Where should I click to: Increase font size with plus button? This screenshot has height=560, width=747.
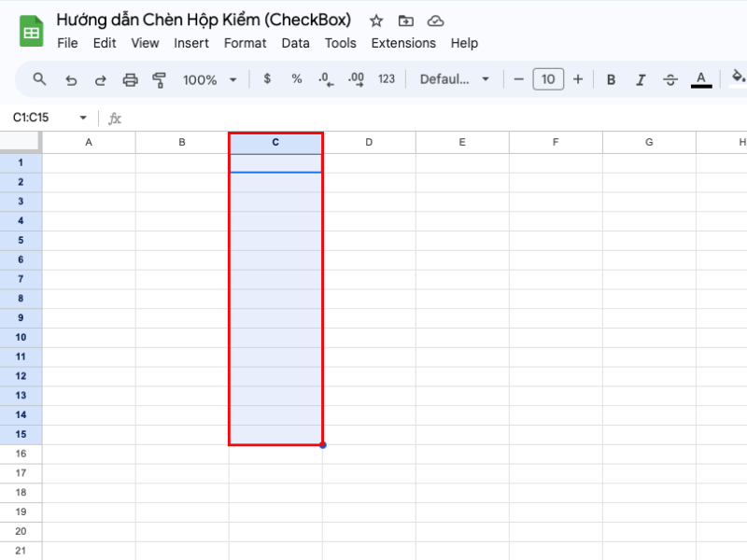coord(578,79)
